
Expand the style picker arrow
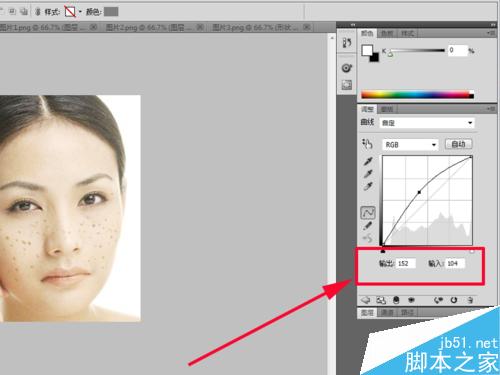(x=80, y=12)
